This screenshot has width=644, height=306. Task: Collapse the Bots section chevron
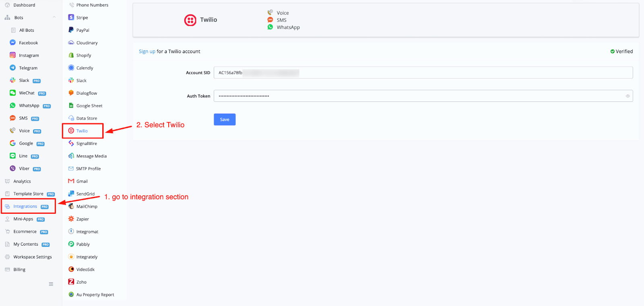[x=54, y=17]
